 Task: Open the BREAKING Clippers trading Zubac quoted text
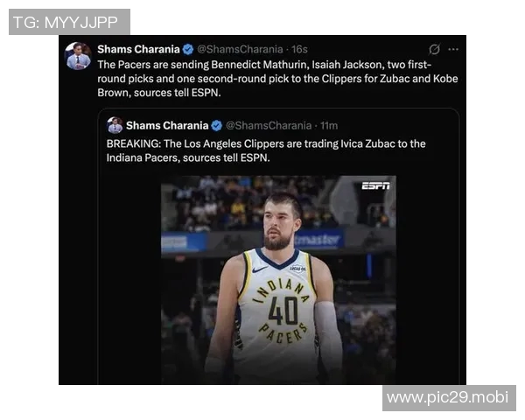(x=266, y=150)
